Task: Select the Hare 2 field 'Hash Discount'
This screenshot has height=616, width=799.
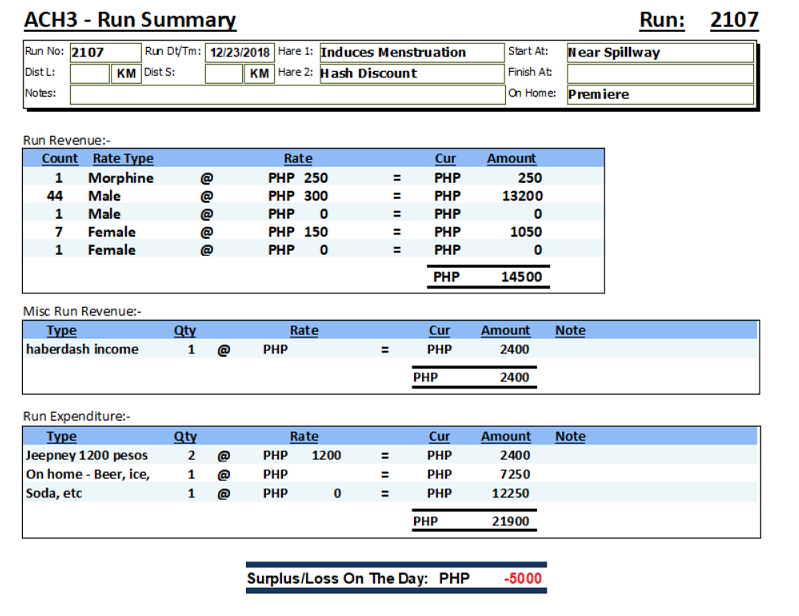Action: [x=411, y=73]
